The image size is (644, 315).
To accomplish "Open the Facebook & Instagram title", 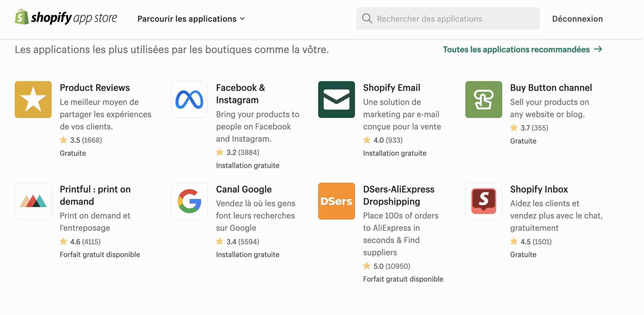I will click(241, 94).
